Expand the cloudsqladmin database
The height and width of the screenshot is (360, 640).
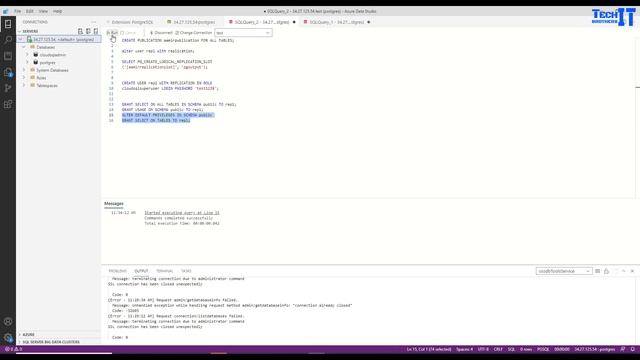pyautogui.click(x=28, y=55)
